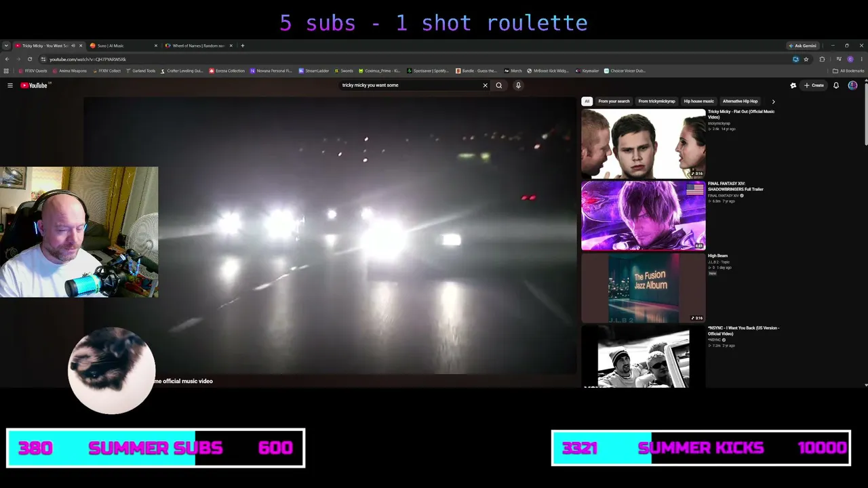The height and width of the screenshot is (488, 868).
Task: Switch to the Suno AI Music tab
Action: (x=123, y=45)
